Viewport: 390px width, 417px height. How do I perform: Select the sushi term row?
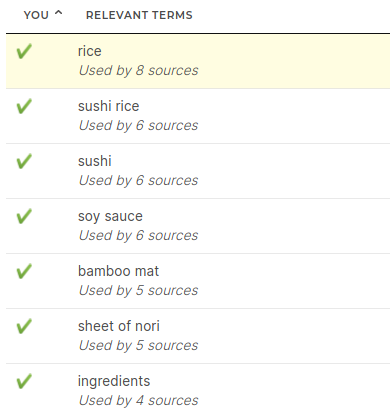pyautogui.click(x=198, y=171)
